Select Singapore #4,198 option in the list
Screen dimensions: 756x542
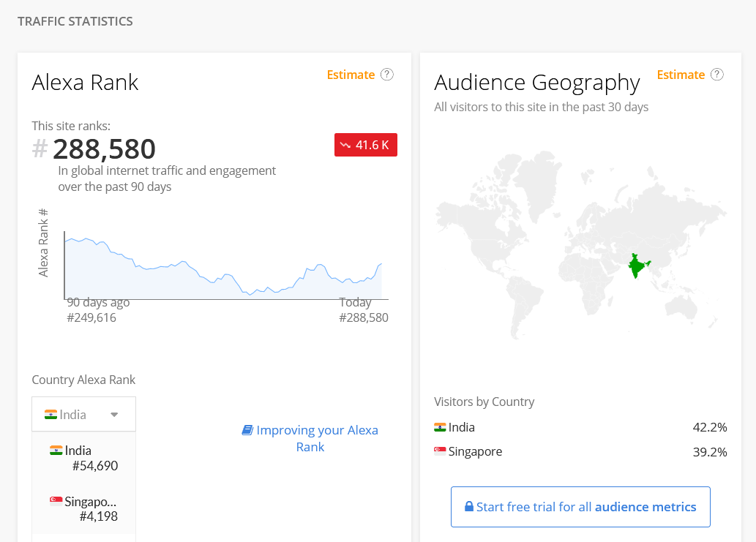(x=83, y=509)
